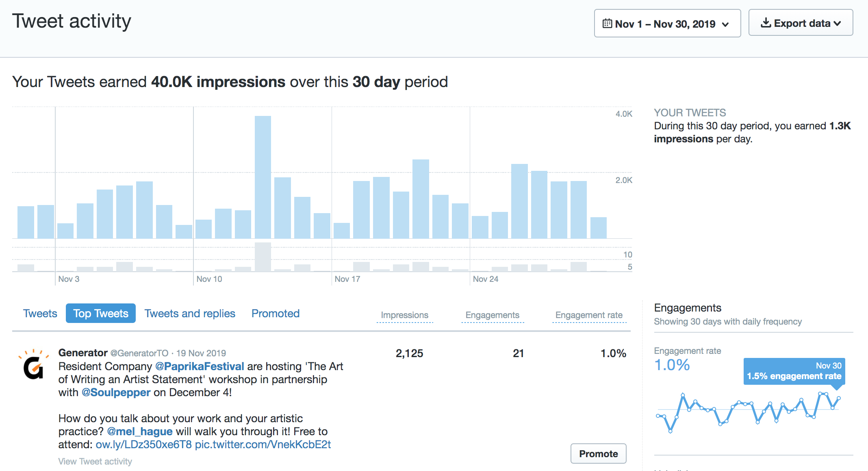868x471 pixels.
Task: Open the pic.twitter.com image link
Action: (263, 444)
